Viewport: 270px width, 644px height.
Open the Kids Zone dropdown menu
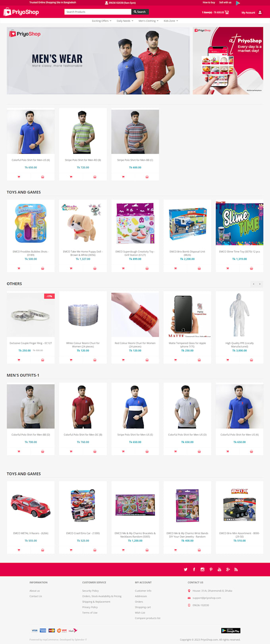(171, 21)
